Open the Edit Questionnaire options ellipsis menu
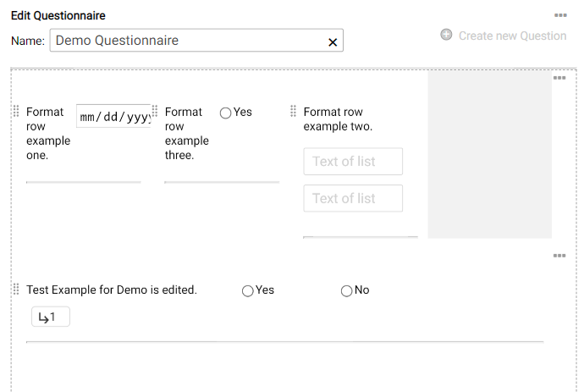Image resolution: width=584 pixels, height=392 pixels. click(x=559, y=15)
